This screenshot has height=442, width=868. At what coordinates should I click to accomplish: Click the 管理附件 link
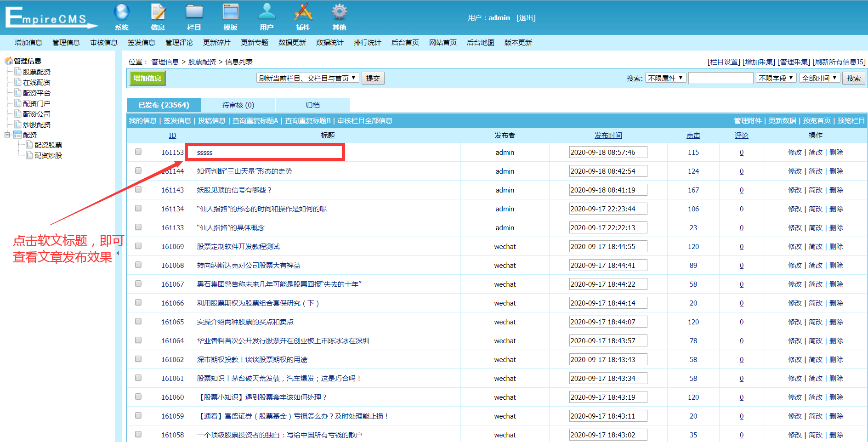[x=748, y=120]
